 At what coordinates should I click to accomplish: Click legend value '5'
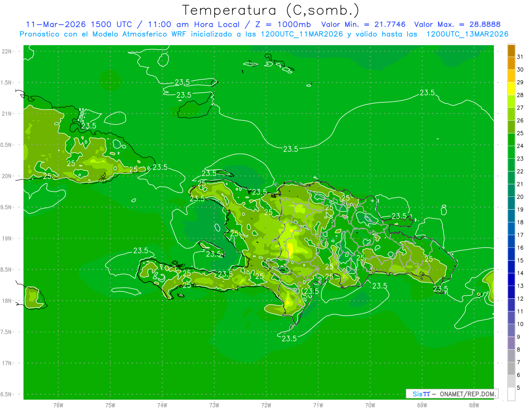[x=518, y=388]
